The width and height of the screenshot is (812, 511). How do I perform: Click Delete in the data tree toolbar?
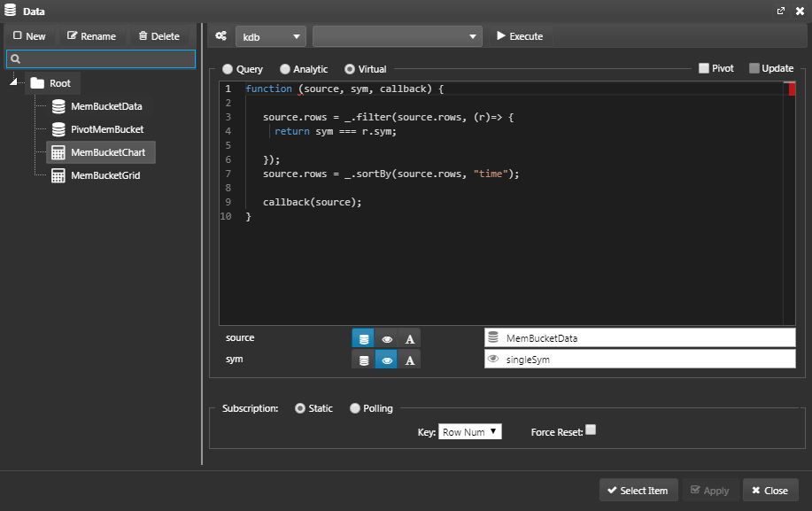[159, 36]
